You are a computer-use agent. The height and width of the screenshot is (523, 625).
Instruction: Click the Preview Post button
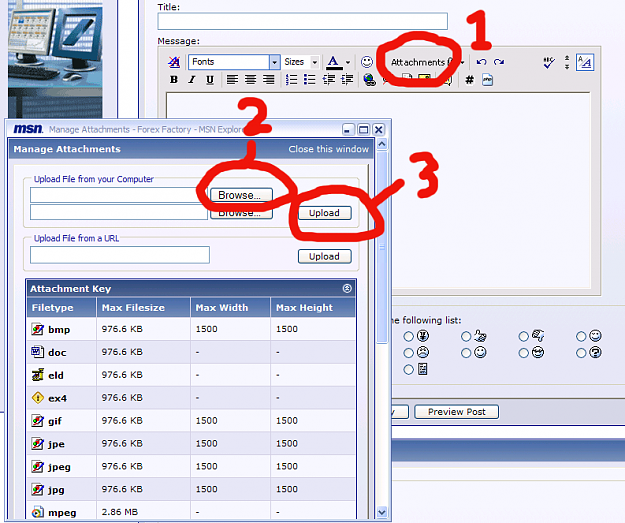click(457, 412)
